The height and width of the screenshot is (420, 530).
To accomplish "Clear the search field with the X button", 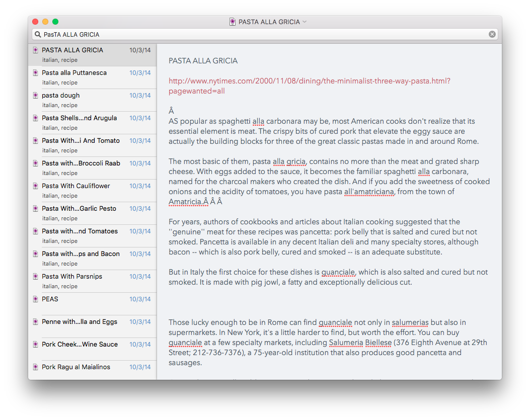I will [x=492, y=34].
